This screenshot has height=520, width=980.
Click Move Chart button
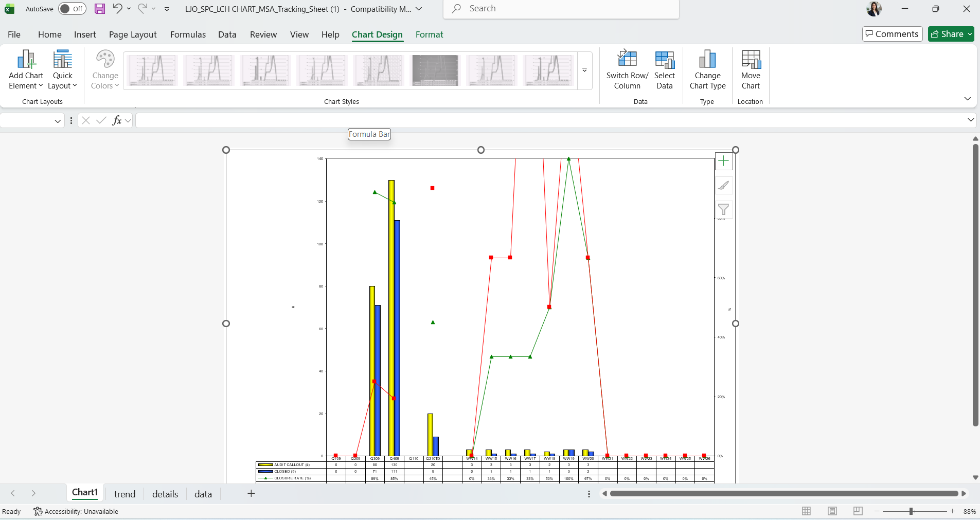click(x=751, y=70)
